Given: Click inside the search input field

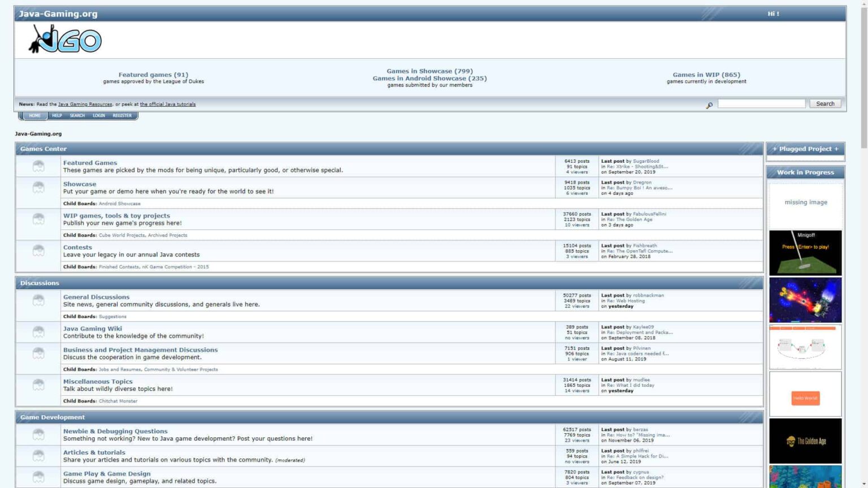Looking at the screenshot, I should [762, 103].
